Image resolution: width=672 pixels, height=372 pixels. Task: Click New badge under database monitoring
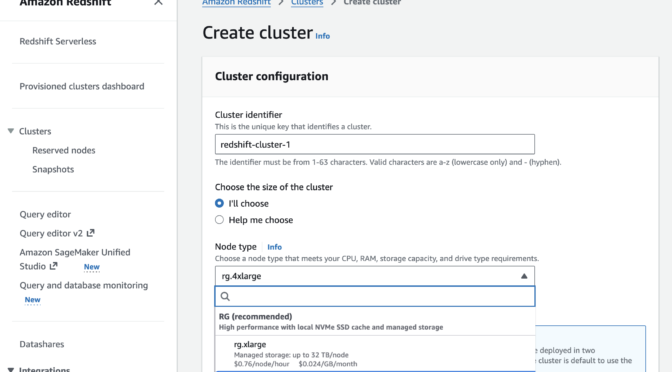point(33,300)
